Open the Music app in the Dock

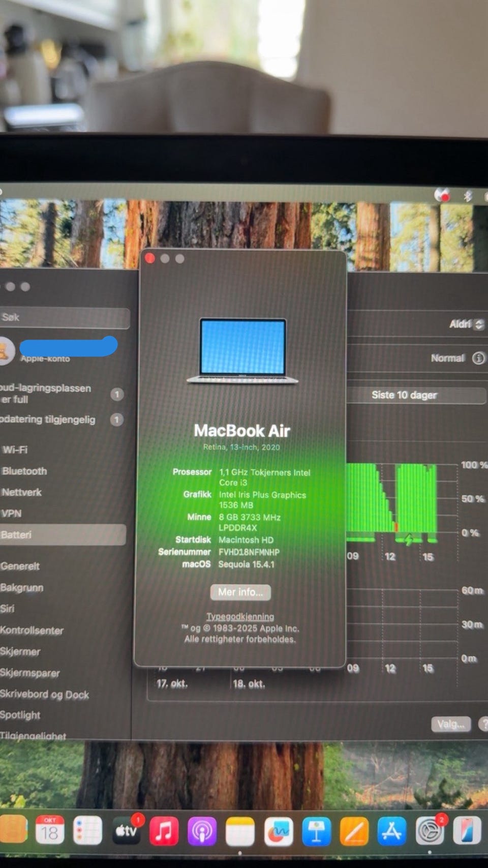point(164,831)
